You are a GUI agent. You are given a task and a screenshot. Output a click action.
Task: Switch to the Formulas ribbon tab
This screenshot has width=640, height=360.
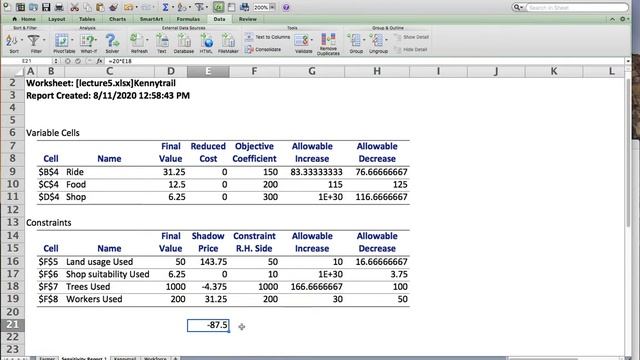click(x=188, y=19)
